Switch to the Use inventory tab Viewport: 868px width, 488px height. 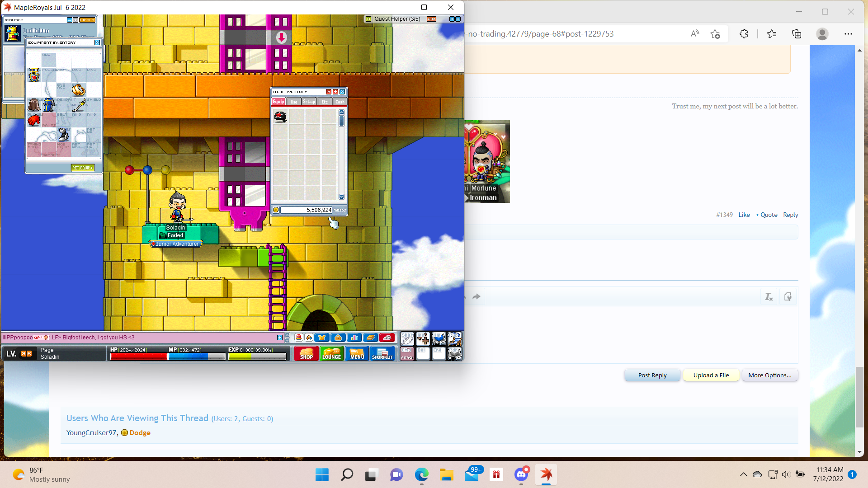coord(294,102)
